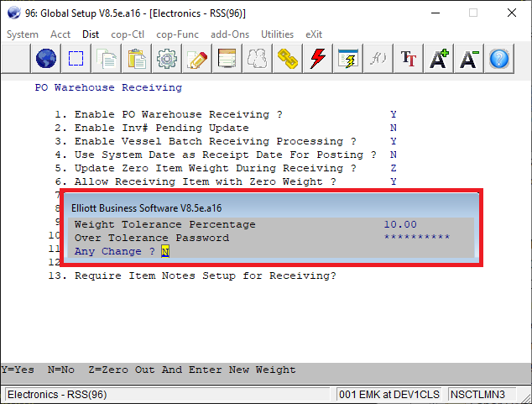Click 'Allow Receiving Item with Zero Weight ?' label

(x=206, y=181)
